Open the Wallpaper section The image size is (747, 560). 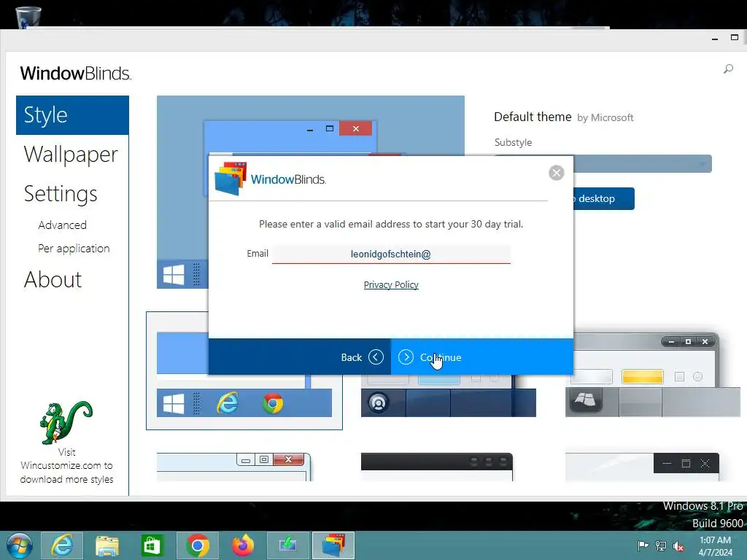tap(71, 155)
